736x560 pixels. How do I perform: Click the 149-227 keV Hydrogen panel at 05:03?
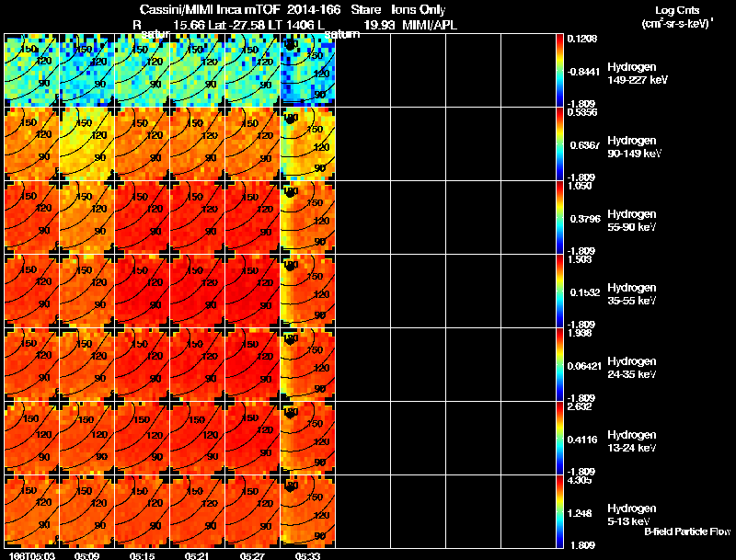(x=31, y=70)
